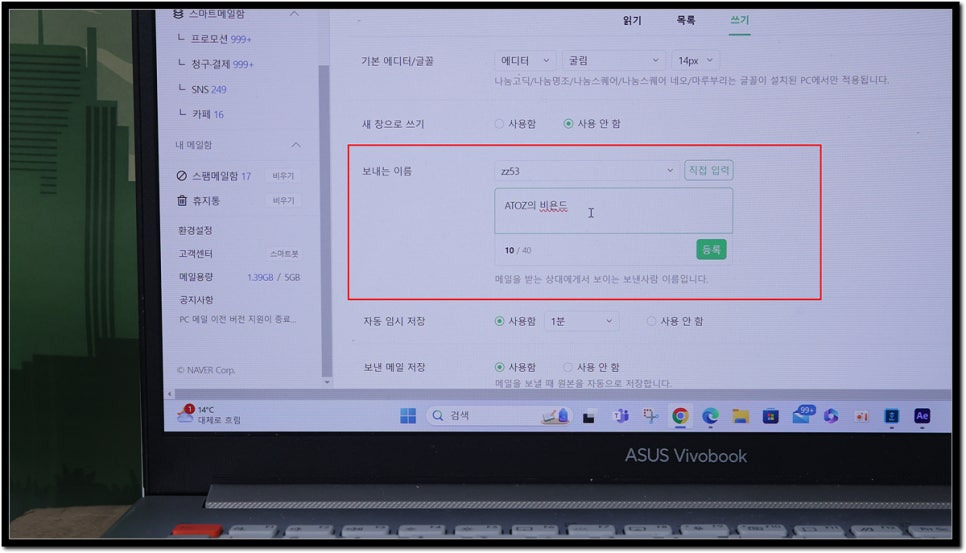Open the 휴지통 folder
The width and height of the screenshot is (966, 553).
pos(206,201)
